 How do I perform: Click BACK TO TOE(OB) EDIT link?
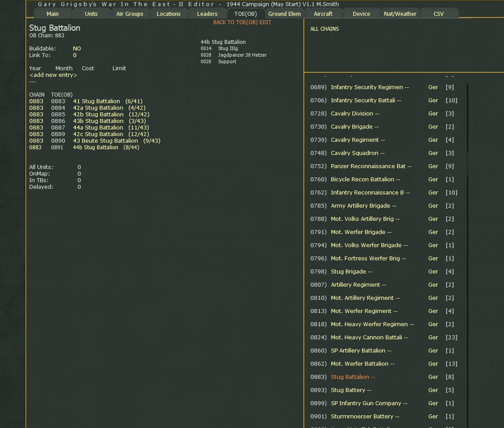(x=242, y=22)
